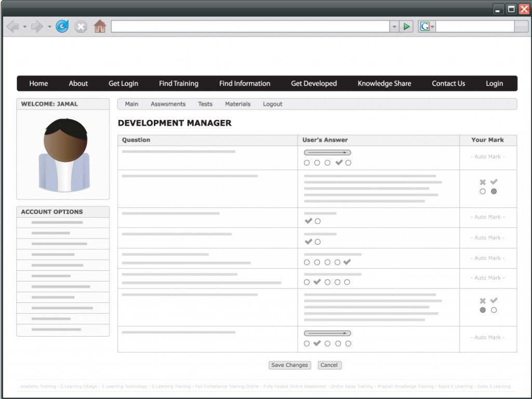Reload the page with the blue refresh icon

click(62, 26)
